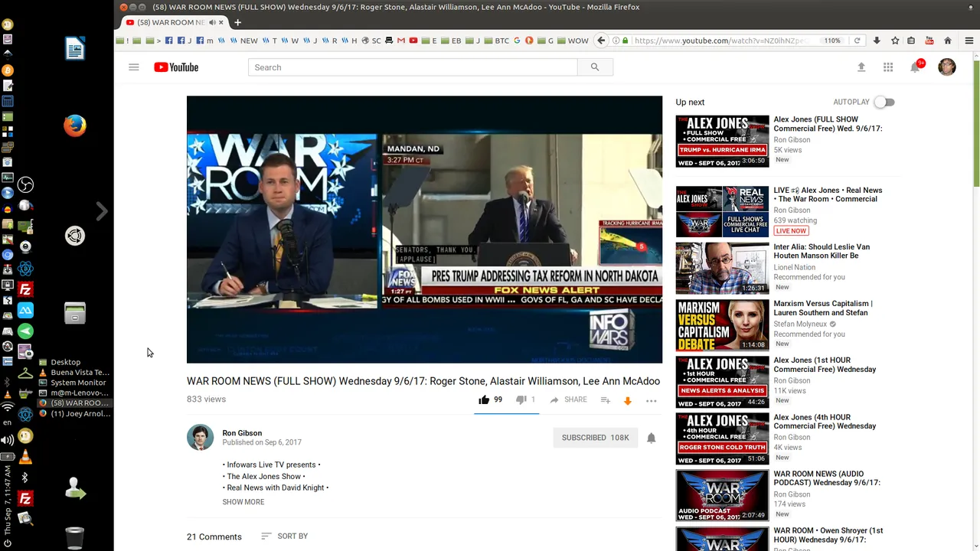Viewport: 980px width, 551px height.
Task: Click the search magnifier button
Action: [595, 67]
